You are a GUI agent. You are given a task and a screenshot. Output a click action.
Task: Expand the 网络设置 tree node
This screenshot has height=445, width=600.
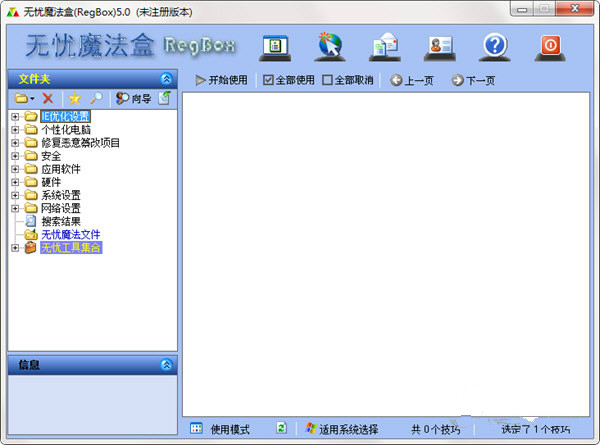[x=15, y=208]
